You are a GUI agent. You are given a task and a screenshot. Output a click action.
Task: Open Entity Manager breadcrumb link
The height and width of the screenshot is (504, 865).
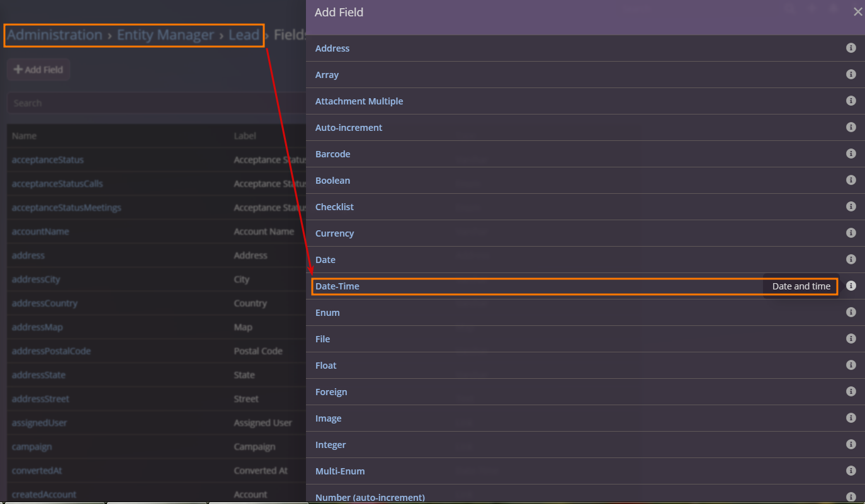(x=166, y=35)
